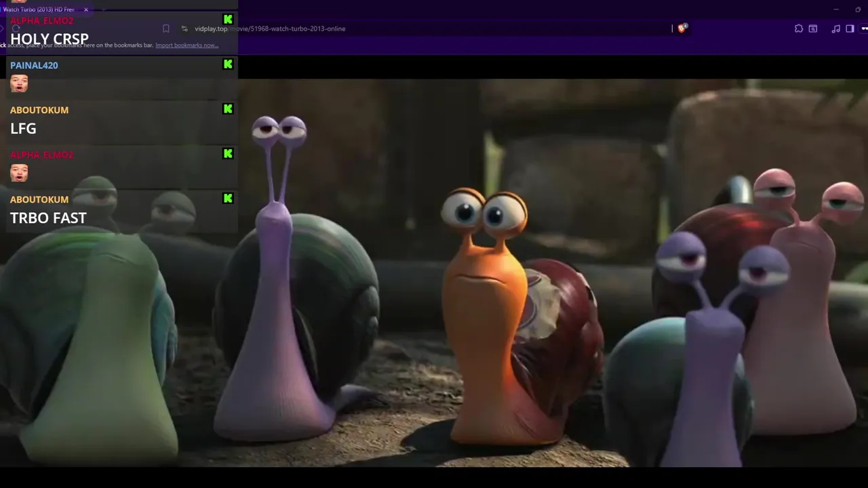Click ALPHA_ELMO2 username above the emote message

tap(41, 155)
